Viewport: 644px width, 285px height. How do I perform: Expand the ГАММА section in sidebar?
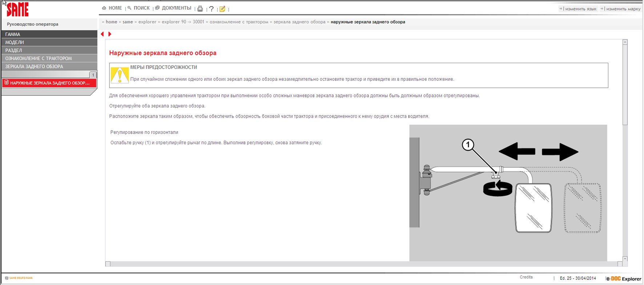click(x=49, y=34)
